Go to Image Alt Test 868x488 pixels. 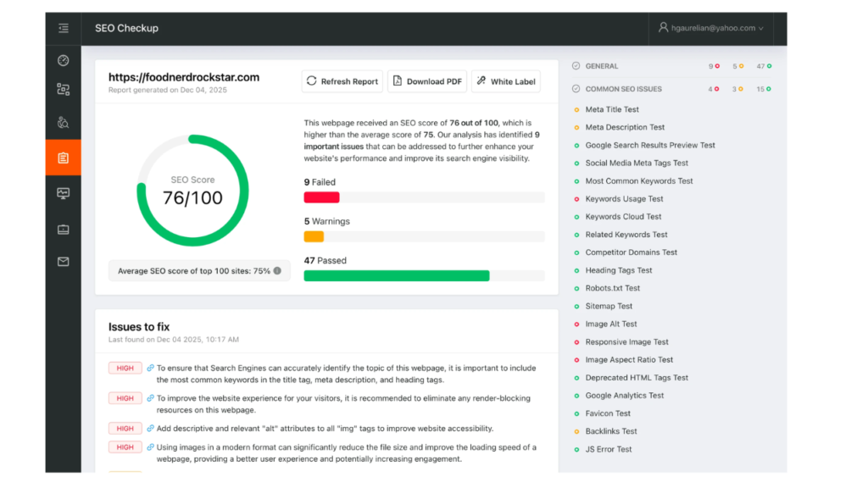pyautogui.click(x=611, y=324)
